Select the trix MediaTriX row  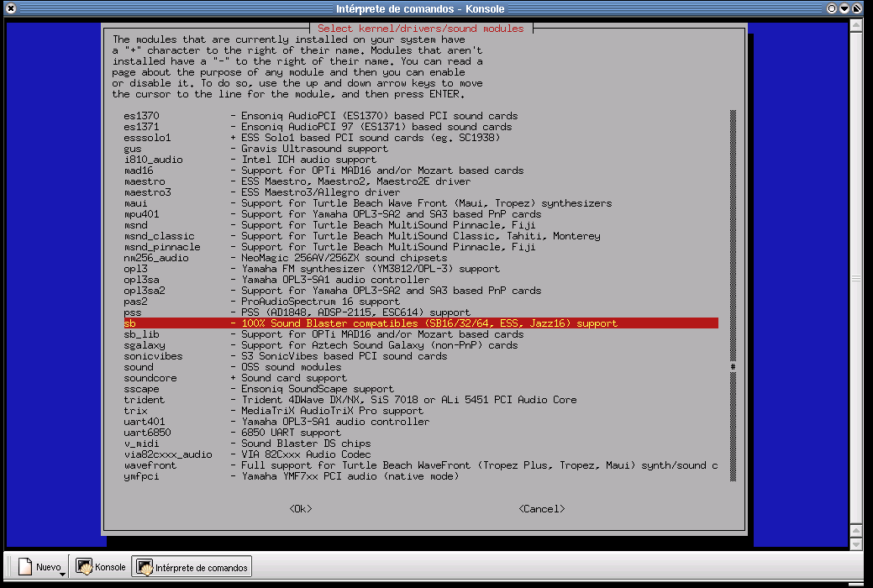(x=421, y=411)
